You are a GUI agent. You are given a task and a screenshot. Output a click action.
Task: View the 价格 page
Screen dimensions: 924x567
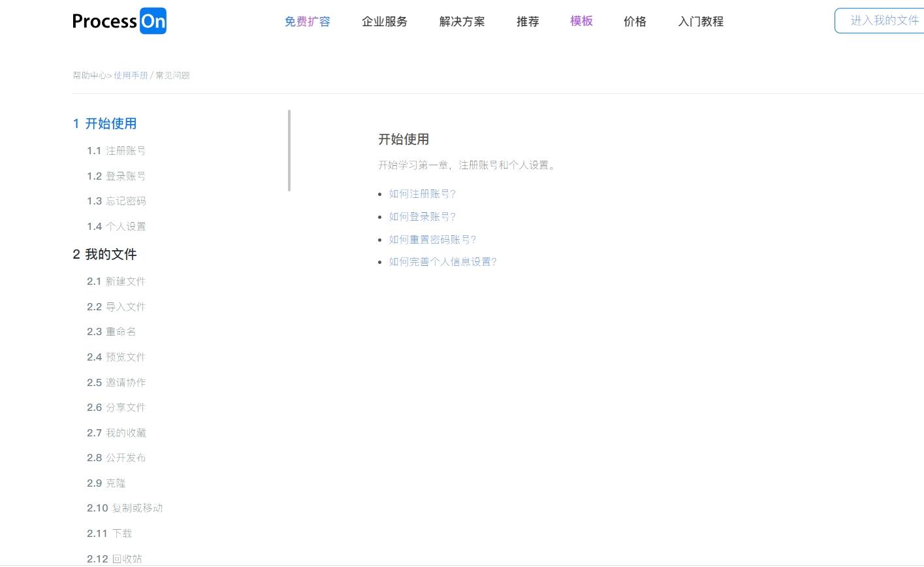tap(634, 21)
